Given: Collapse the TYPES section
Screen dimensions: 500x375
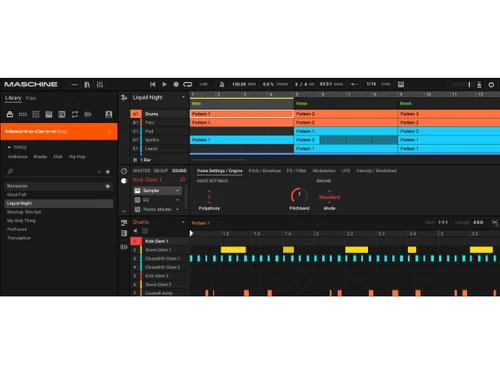Looking at the screenshot, I should point(17,147).
